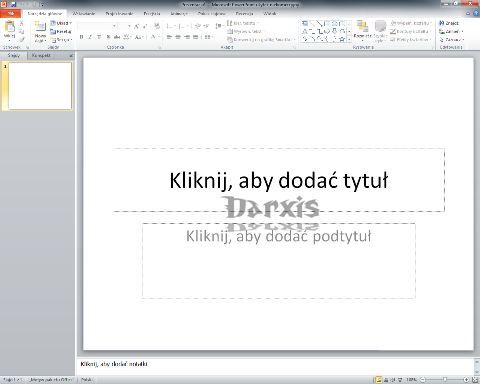The height and width of the screenshot is (384, 480).
Task: Select the star shape in gallery
Action: pos(342,39)
